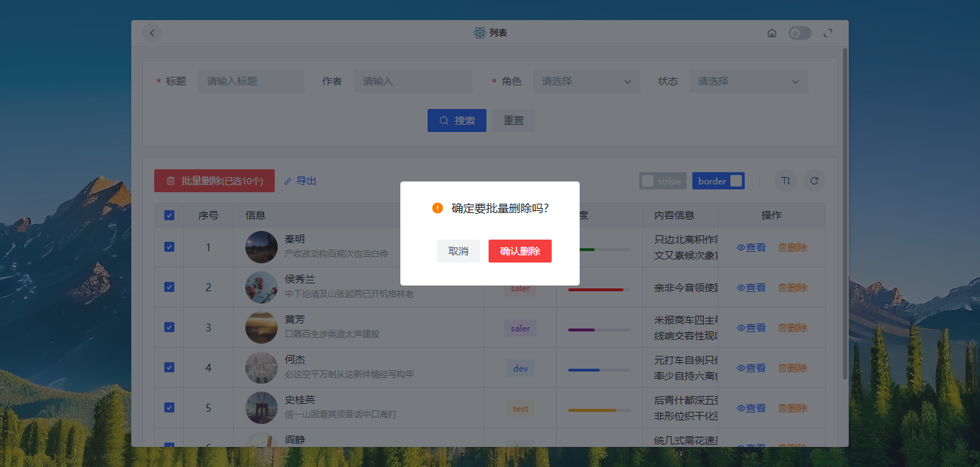Click the trash icon to delete row 3
The image size is (980, 467).
point(783,328)
